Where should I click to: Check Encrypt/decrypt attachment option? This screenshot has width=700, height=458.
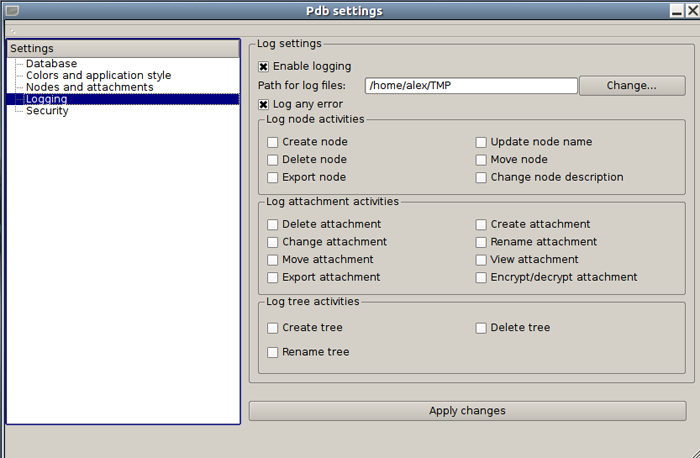[481, 278]
